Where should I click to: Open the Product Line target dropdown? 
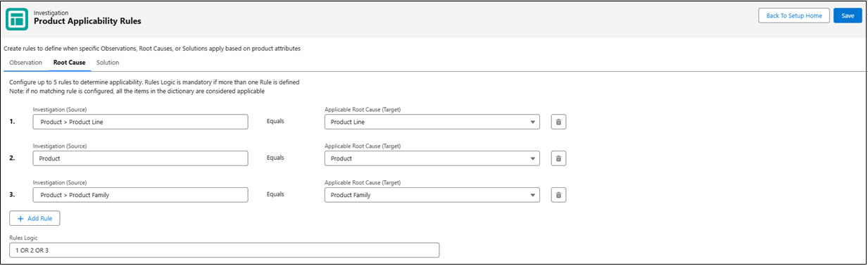coord(432,122)
